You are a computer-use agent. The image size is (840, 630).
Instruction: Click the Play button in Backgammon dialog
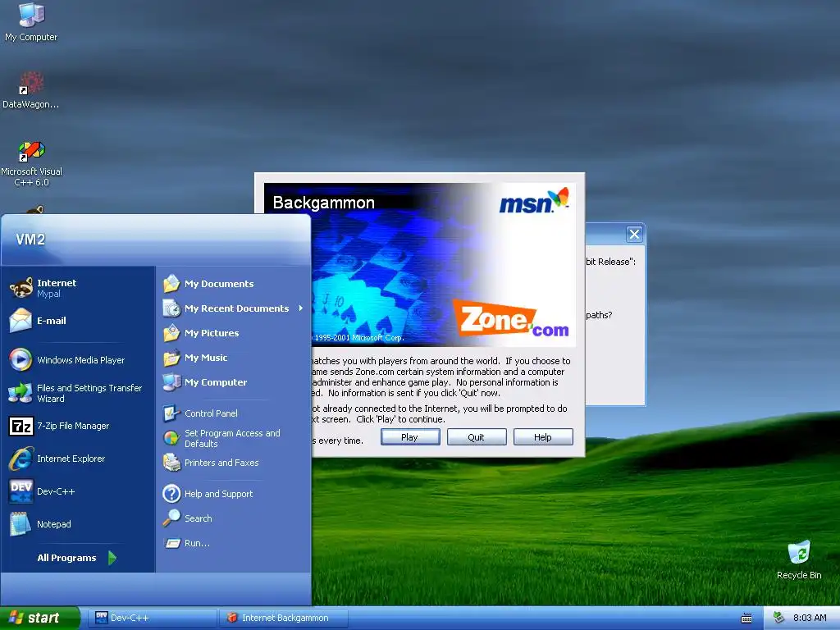[410, 437]
